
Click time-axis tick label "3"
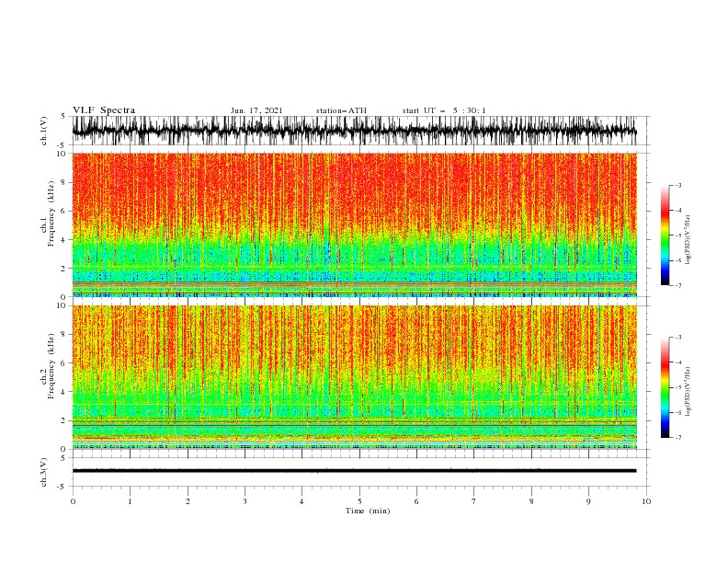tap(245, 501)
